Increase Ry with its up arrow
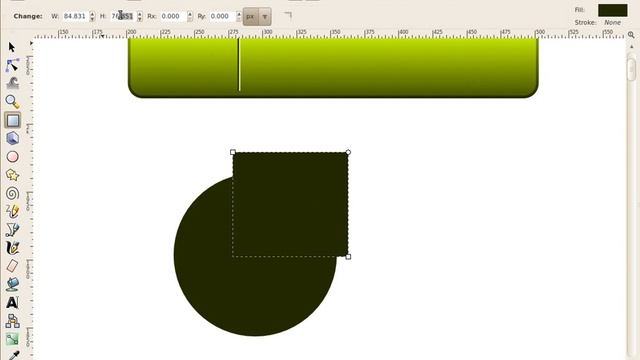This screenshot has width=640, height=360. (239, 14)
